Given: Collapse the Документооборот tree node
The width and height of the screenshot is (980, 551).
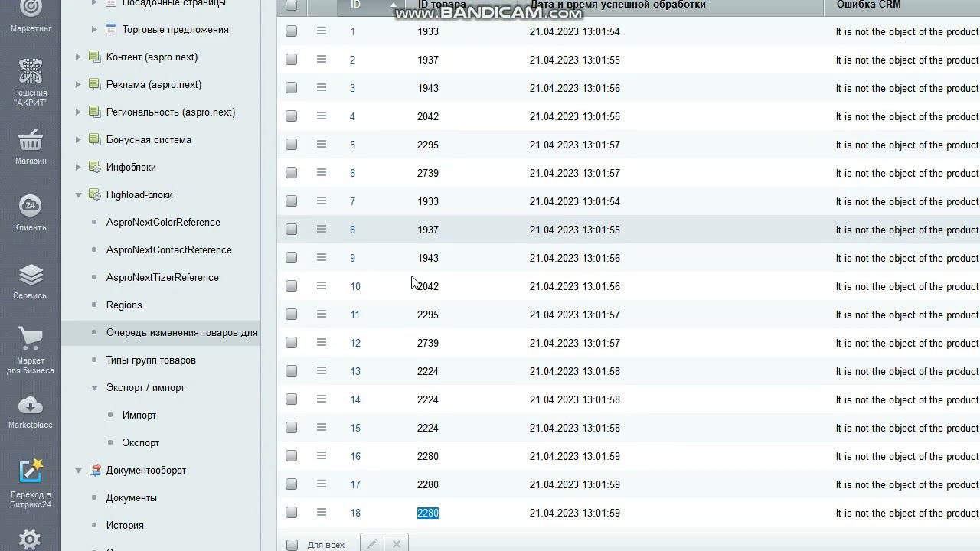Looking at the screenshot, I should point(78,470).
